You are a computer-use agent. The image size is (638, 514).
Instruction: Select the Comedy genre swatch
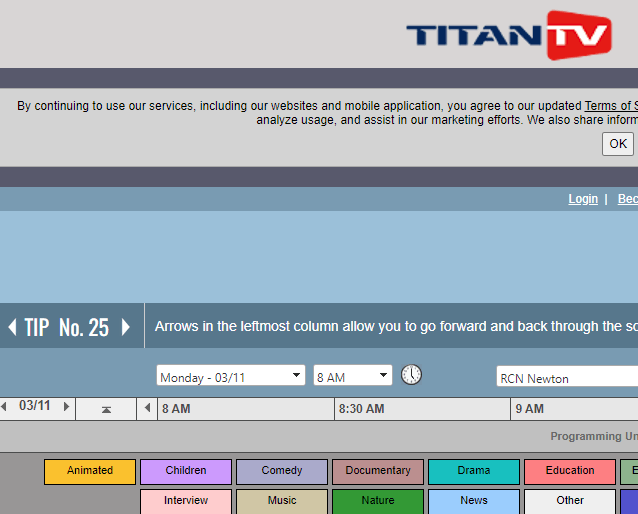tap(282, 472)
